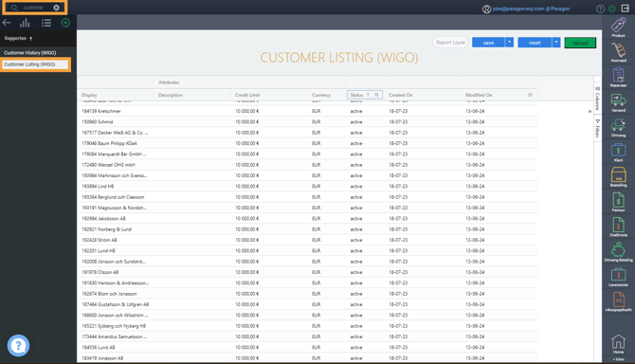This screenshot has width=635, height=364.
Task: Open the Klant customer icon
Action: [x=618, y=152]
